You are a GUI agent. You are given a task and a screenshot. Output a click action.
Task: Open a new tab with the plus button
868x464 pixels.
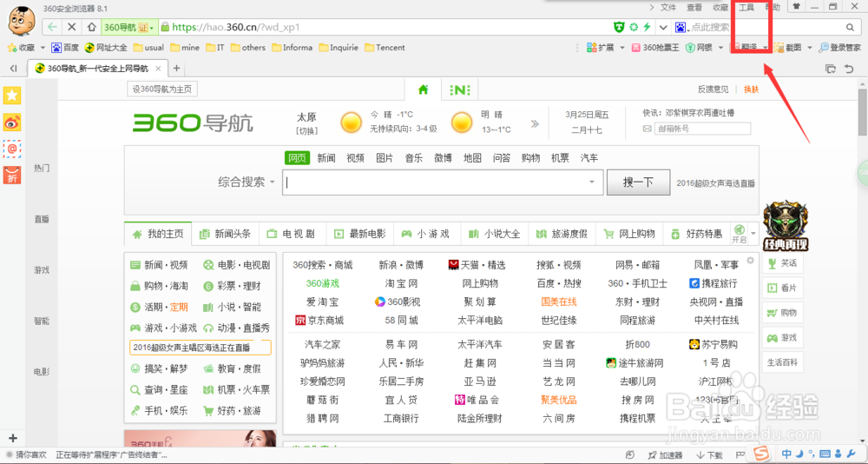pos(176,68)
